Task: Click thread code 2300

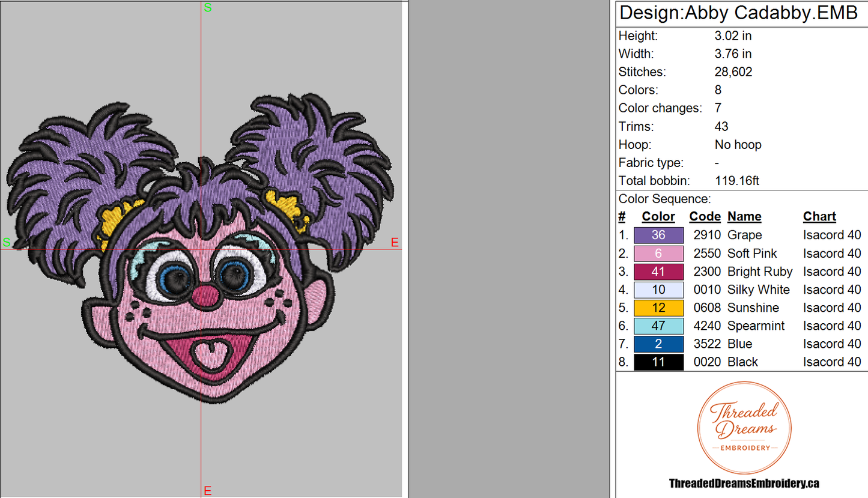Action: [x=706, y=272]
